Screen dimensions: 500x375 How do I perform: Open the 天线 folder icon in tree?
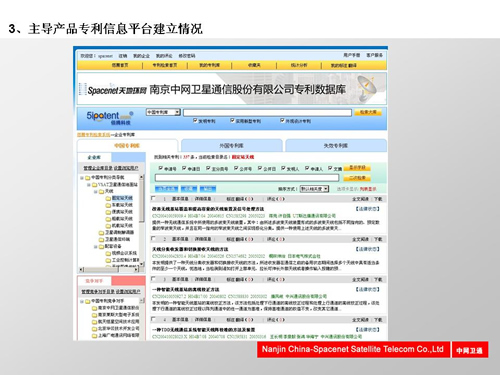coord(101,191)
